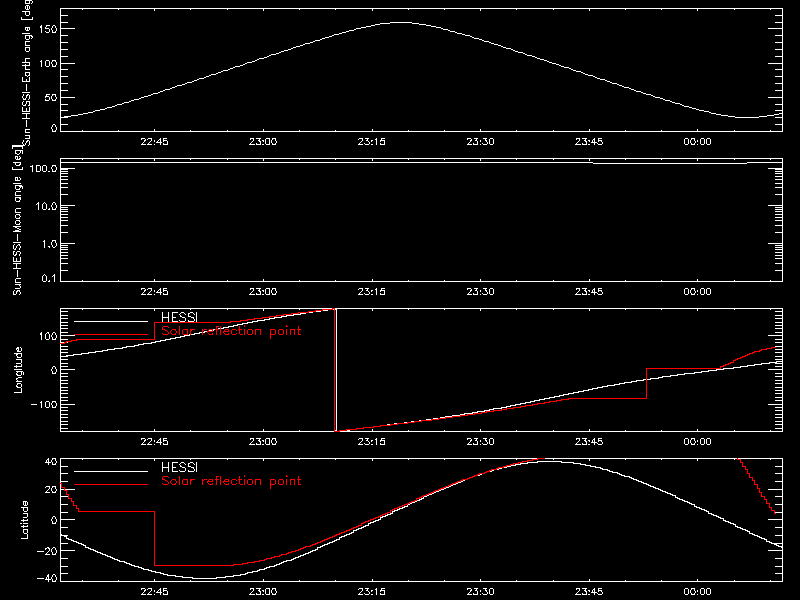The image size is (800, 600).
Task: Click the Latitude axis title
Action: point(24,520)
